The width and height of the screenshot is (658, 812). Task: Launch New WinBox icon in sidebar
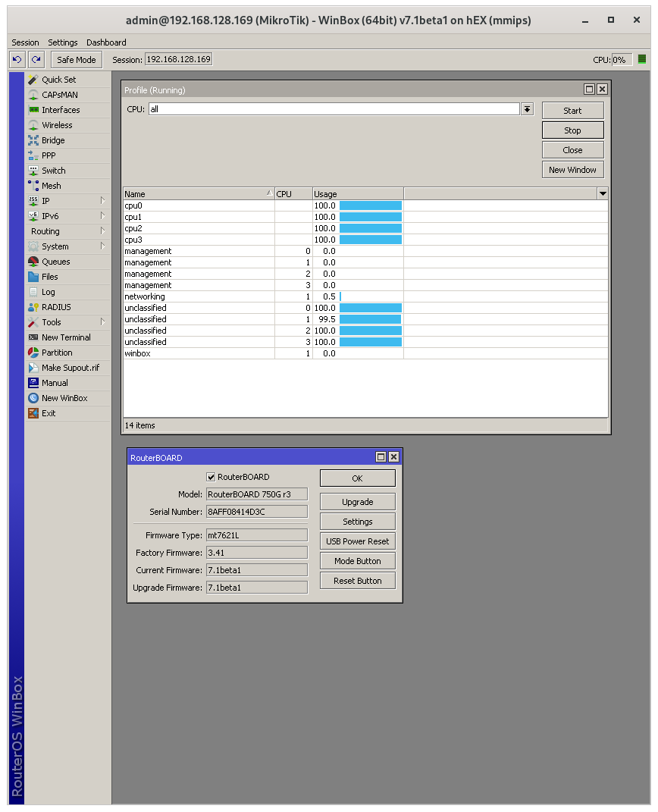coord(33,398)
